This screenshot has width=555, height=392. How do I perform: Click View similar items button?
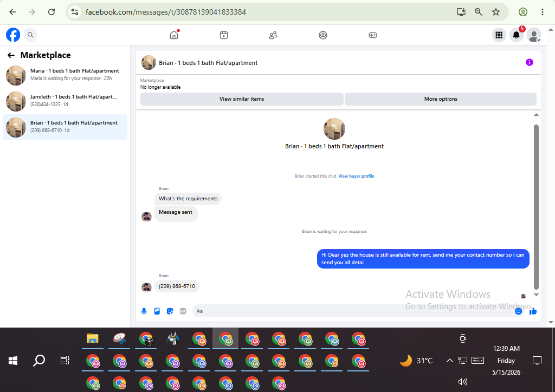tap(242, 99)
